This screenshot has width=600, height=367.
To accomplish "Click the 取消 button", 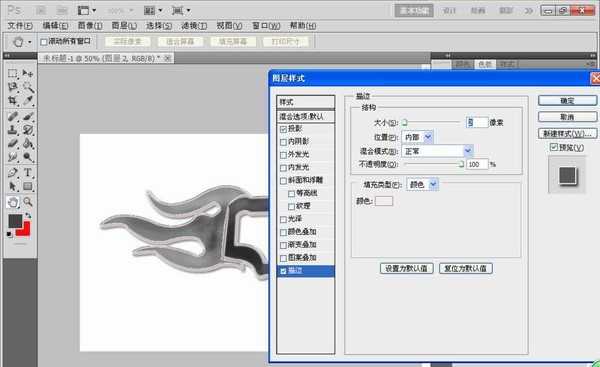I will point(567,117).
